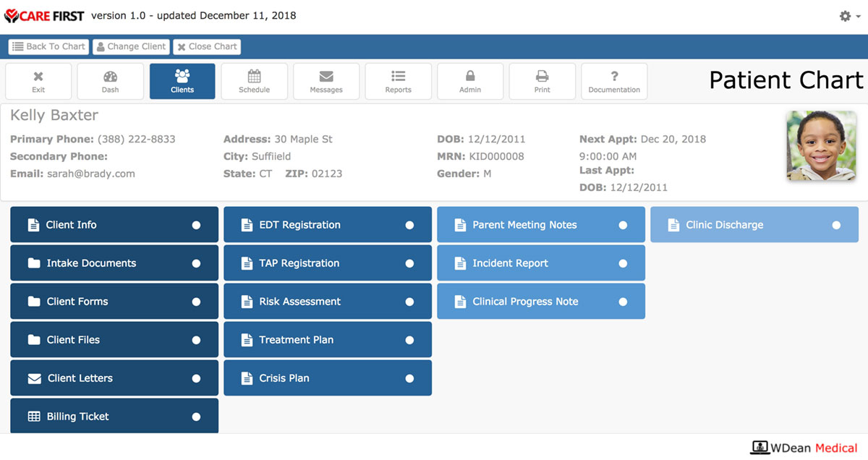Click the document icon on Clinic Discharge
Screen dimensions: 868x460
tap(673, 225)
